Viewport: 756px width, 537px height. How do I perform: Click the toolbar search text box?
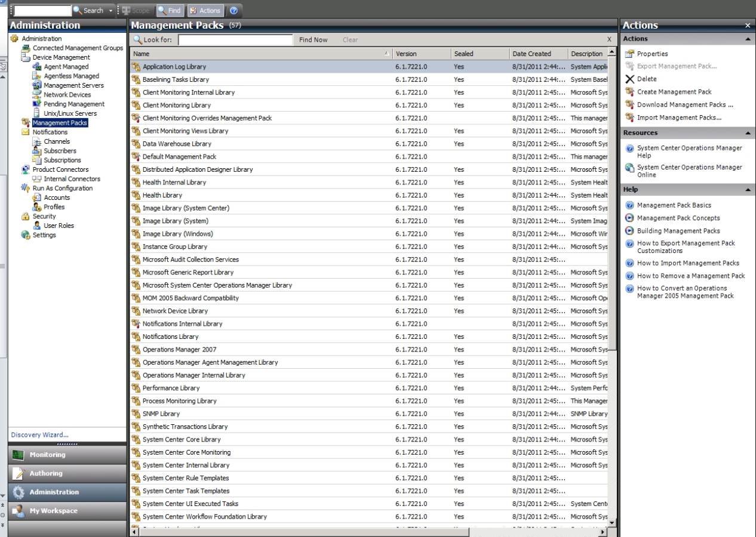42,11
